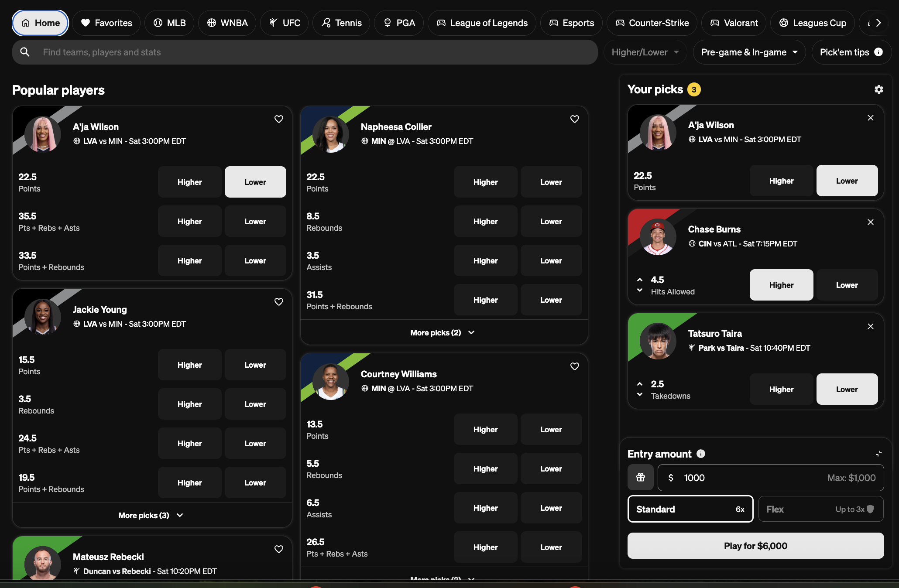Screen dimensions: 899x588
Task: Click the search magnifier icon
Action: tap(25, 52)
